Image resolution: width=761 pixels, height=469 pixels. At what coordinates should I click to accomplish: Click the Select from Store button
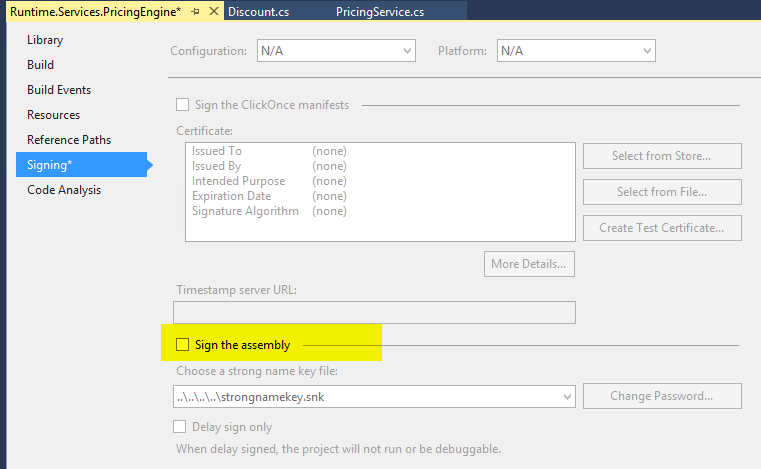click(663, 156)
